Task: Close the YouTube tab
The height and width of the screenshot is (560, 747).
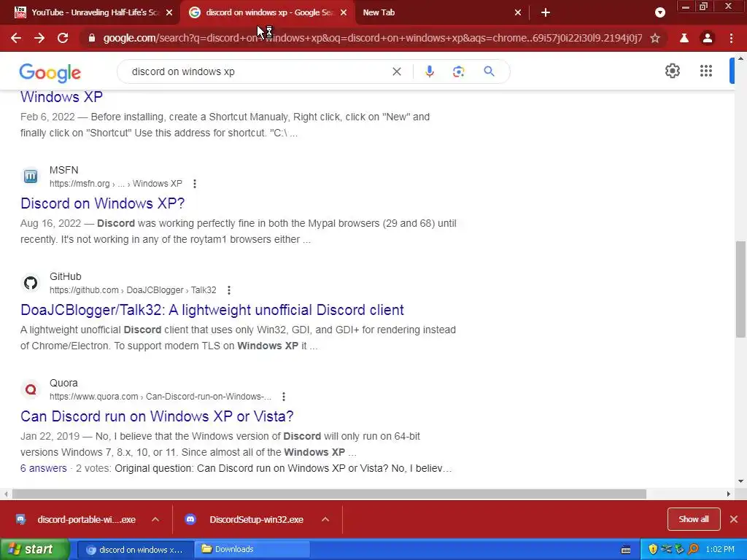Action: (169, 12)
